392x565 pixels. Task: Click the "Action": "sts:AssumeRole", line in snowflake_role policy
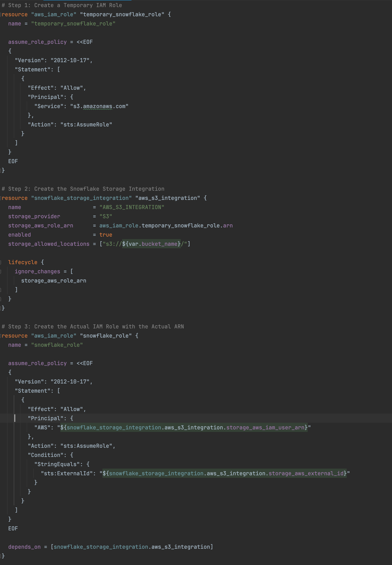tap(71, 446)
